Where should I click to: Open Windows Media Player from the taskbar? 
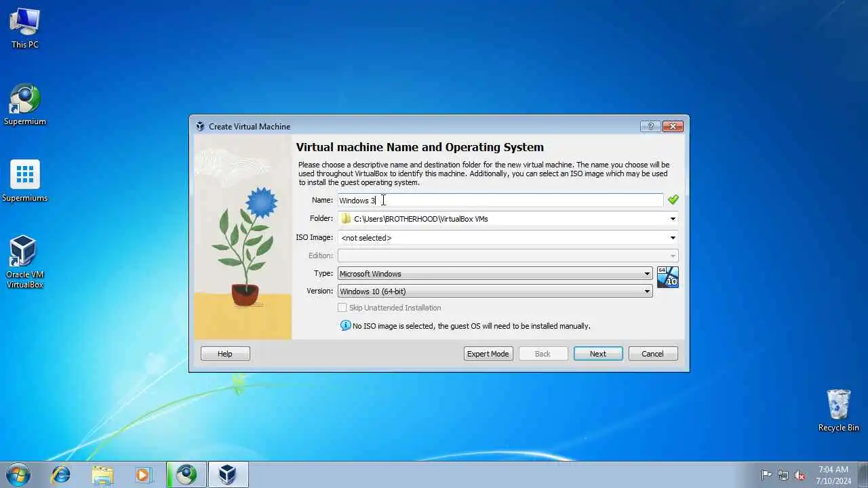(x=143, y=474)
